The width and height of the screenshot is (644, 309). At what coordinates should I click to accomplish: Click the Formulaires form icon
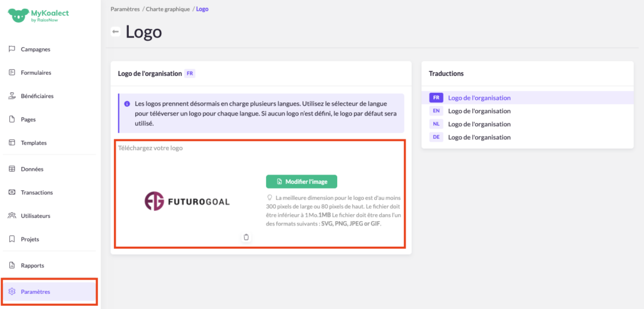point(11,72)
